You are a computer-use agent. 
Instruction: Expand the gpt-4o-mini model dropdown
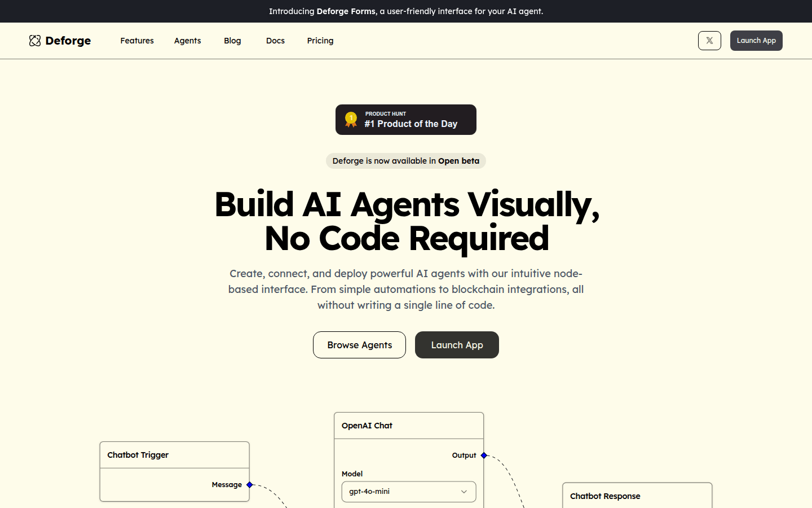coord(408,492)
